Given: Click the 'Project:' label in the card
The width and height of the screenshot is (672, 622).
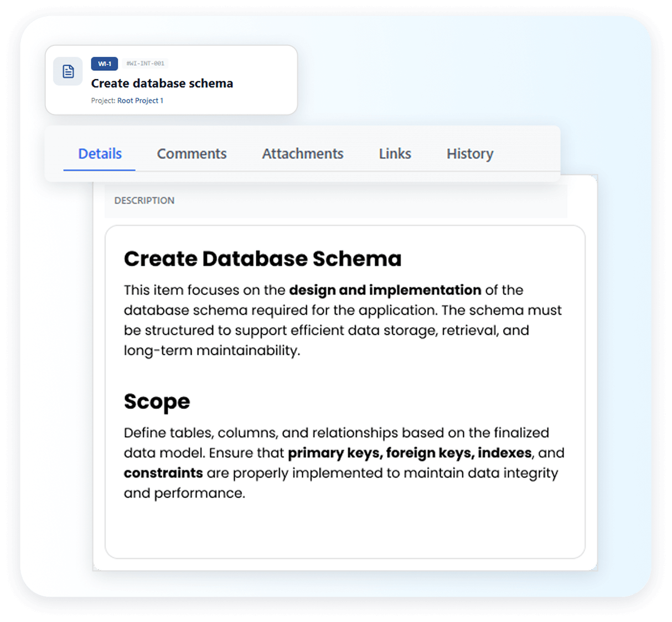Looking at the screenshot, I should point(104,101).
